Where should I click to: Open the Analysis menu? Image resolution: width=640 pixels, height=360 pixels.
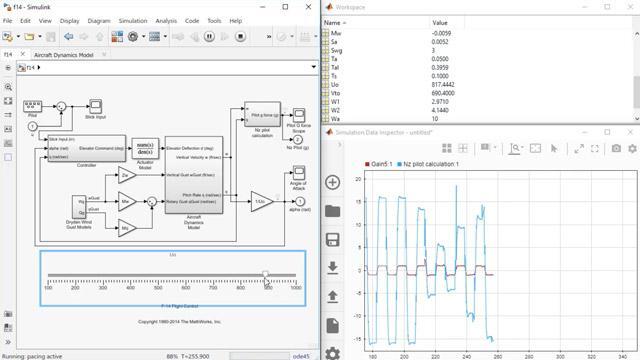click(x=166, y=21)
